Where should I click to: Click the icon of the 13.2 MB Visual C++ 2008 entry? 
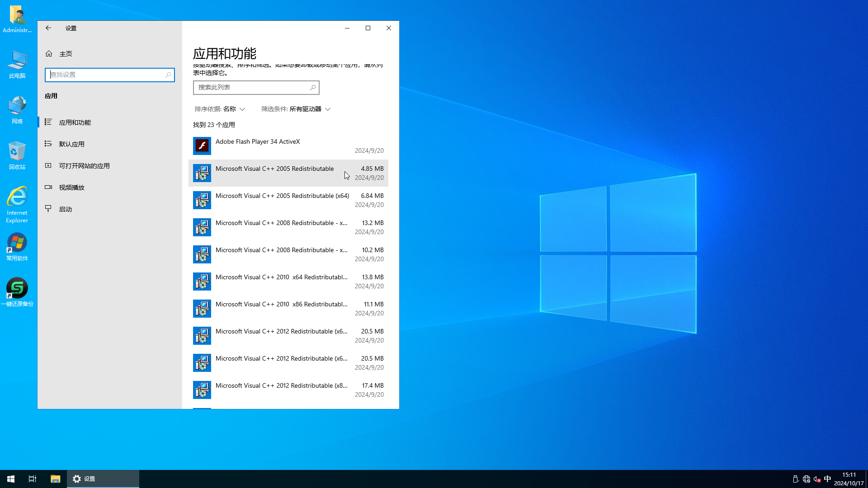click(202, 227)
